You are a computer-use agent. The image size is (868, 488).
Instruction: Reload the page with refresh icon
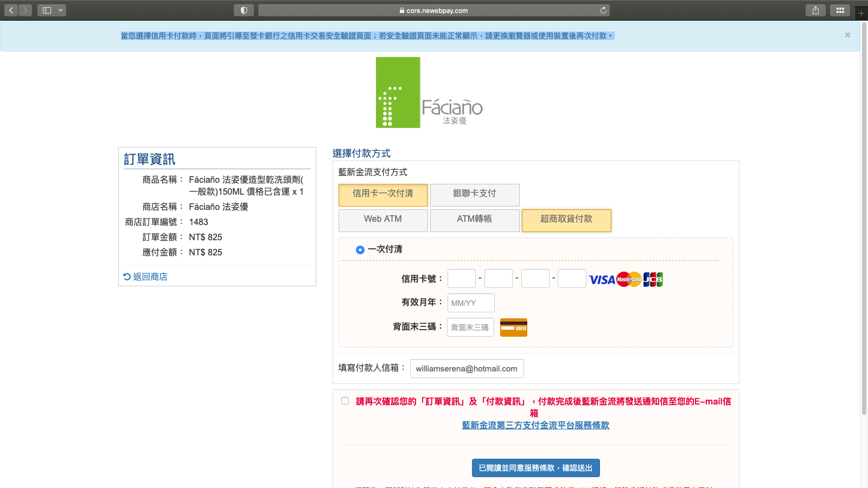603,10
